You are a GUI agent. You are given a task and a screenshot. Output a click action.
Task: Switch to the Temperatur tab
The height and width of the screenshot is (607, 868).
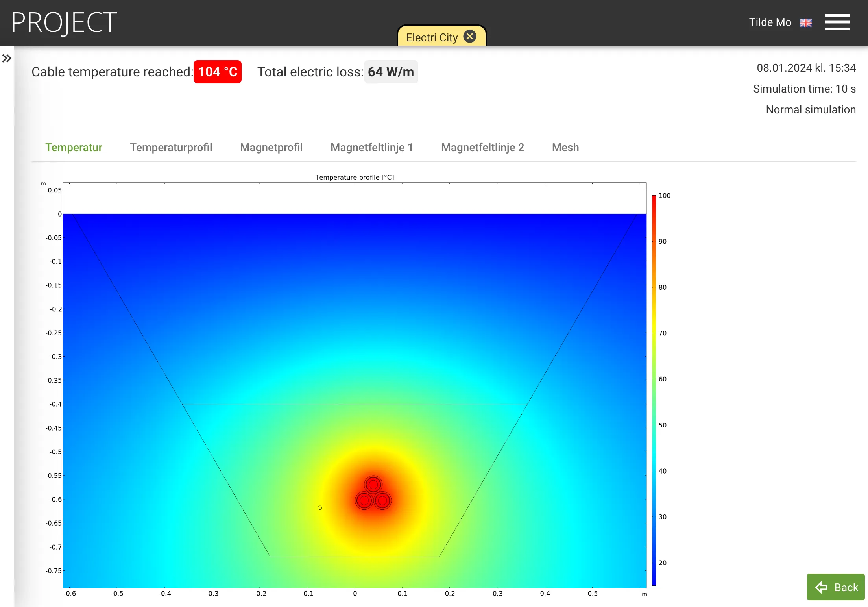click(74, 147)
